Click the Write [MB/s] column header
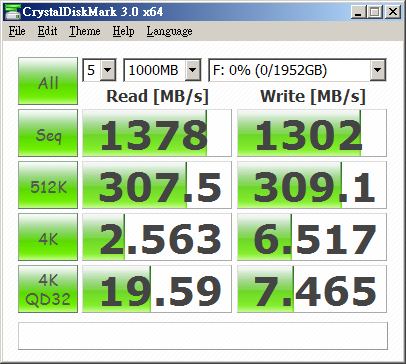The width and height of the screenshot is (406, 364). pos(313,96)
